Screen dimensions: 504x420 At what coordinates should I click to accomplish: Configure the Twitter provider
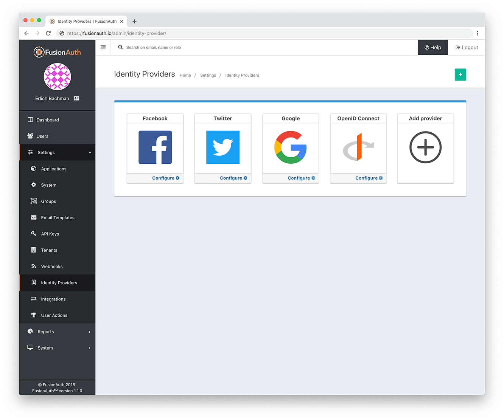(233, 178)
